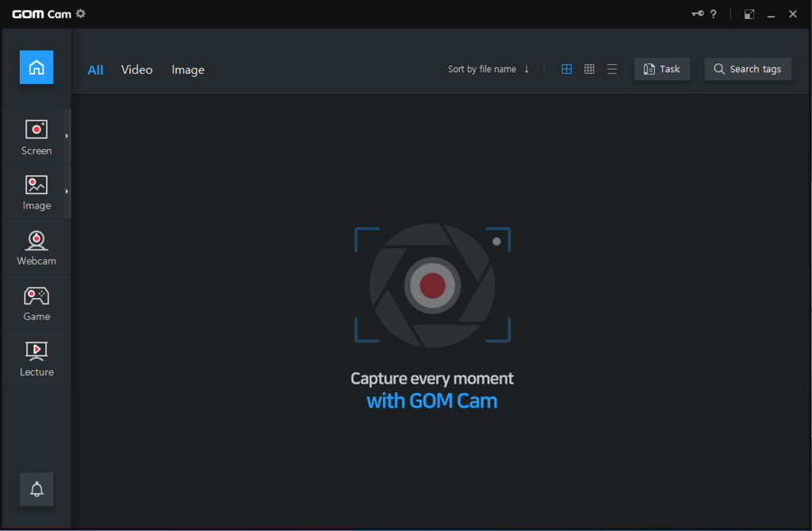
Task: Open Image capture mode
Action: click(36, 192)
